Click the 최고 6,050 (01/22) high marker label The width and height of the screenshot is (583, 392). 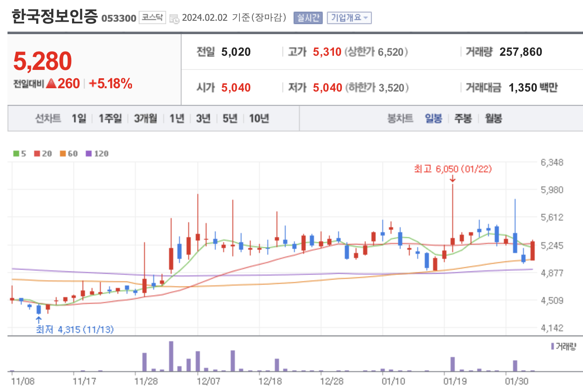coord(453,169)
